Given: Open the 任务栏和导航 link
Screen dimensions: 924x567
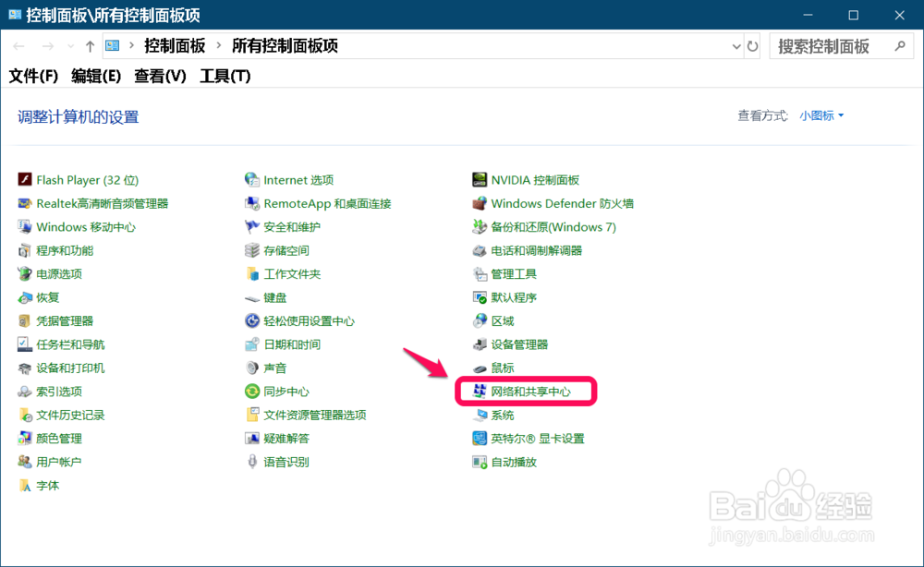Looking at the screenshot, I should tap(71, 344).
